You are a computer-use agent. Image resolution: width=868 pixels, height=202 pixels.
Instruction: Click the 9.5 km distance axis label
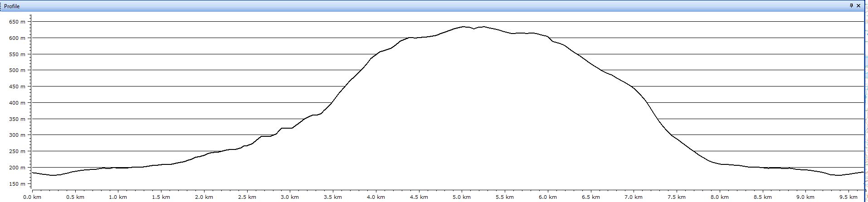click(848, 197)
